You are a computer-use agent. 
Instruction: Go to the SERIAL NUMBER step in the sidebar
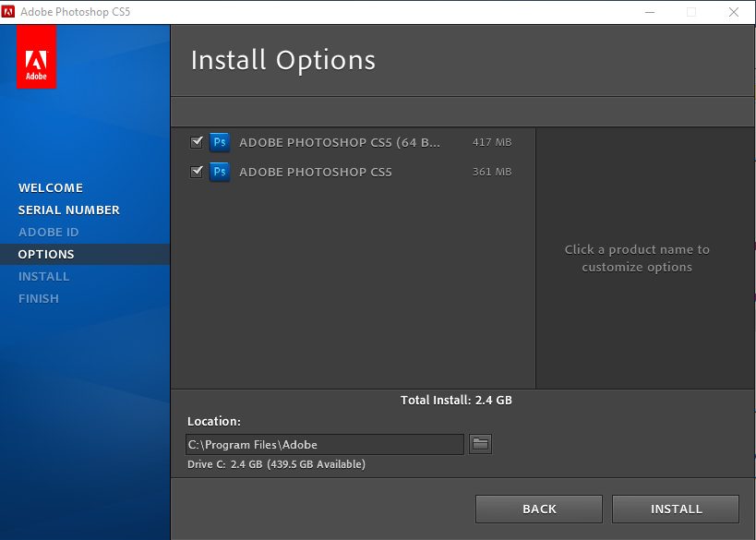tap(69, 210)
